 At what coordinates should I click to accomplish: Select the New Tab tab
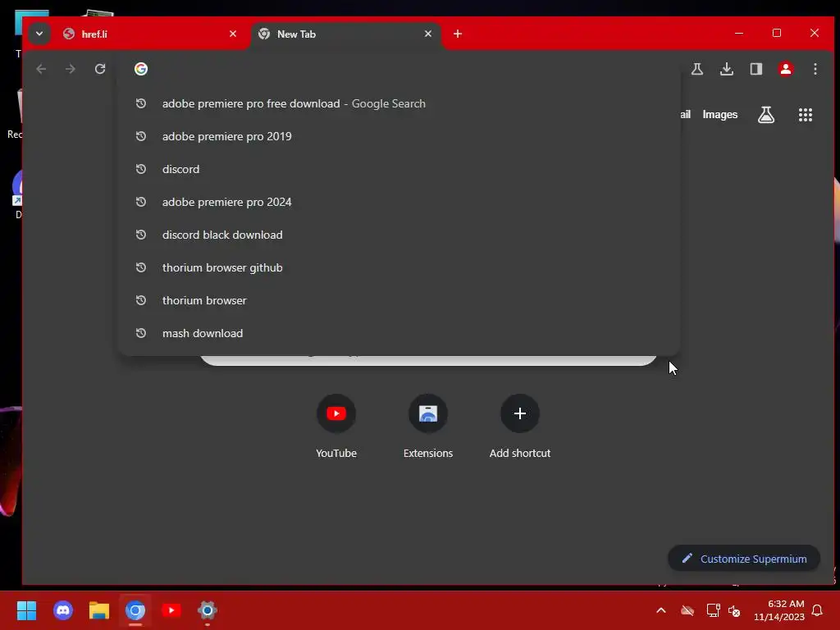[x=345, y=34]
